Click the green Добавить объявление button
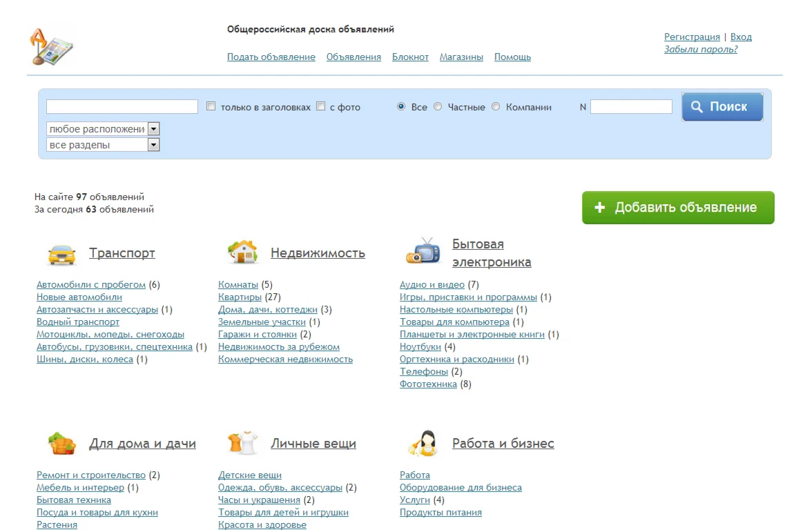794x532 pixels. click(x=678, y=208)
